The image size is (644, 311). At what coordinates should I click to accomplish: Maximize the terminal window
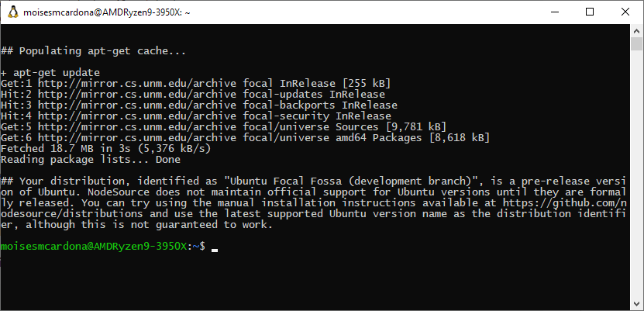tap(589, 12)
